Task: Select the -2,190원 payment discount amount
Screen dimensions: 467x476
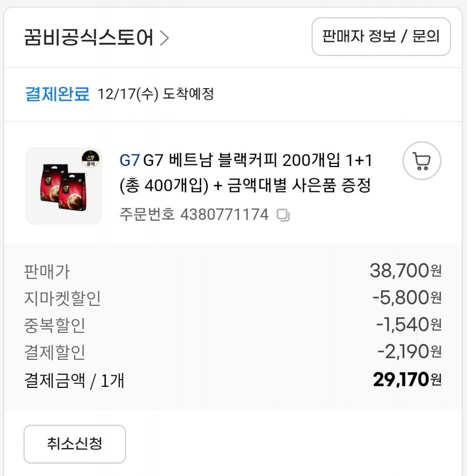Action: [409, 352]
